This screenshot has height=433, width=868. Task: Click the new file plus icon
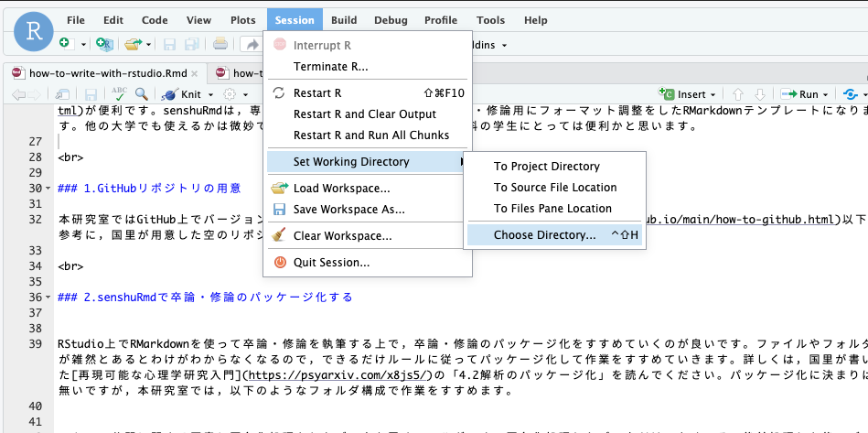tap(64, 43)
